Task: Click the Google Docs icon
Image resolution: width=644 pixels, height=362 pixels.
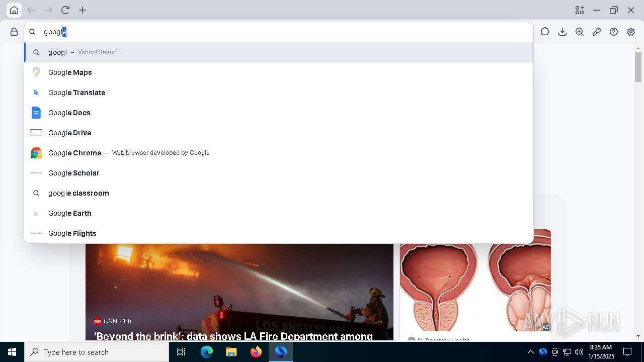Action: tap(36, 113)
